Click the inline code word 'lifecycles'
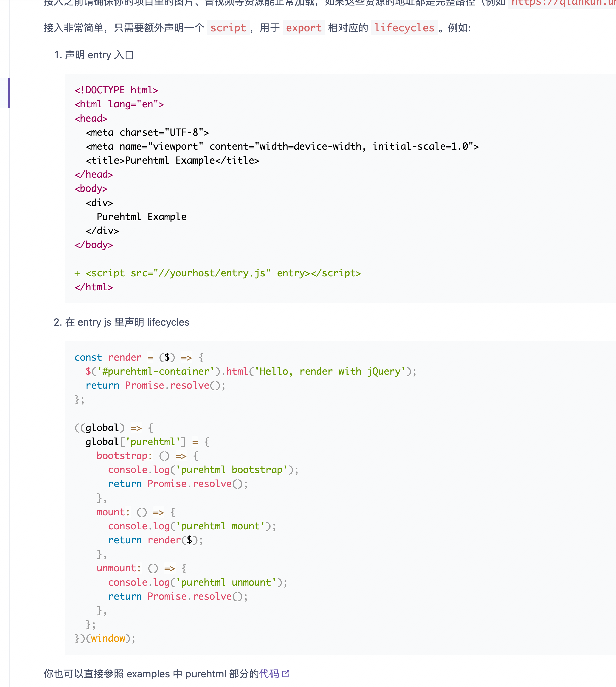This screenshot has width=616, height=687. [404, 28]
